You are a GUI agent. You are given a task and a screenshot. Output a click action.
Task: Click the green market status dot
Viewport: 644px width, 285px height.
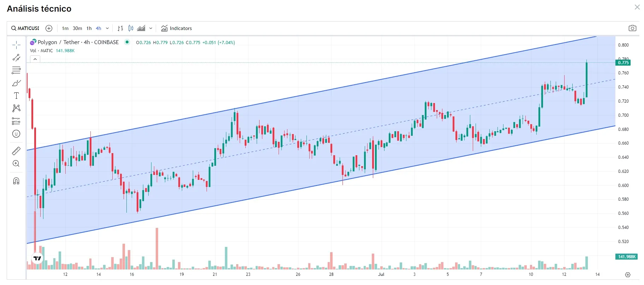127,42
